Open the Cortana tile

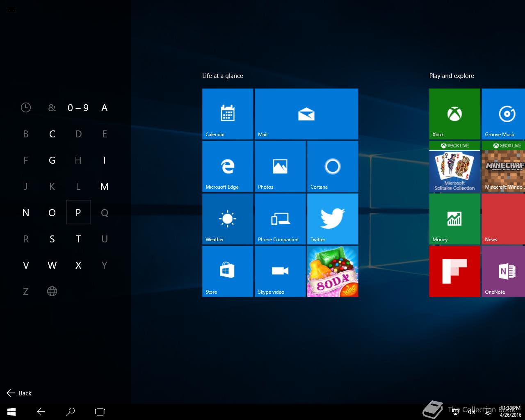tap(333, 167)
